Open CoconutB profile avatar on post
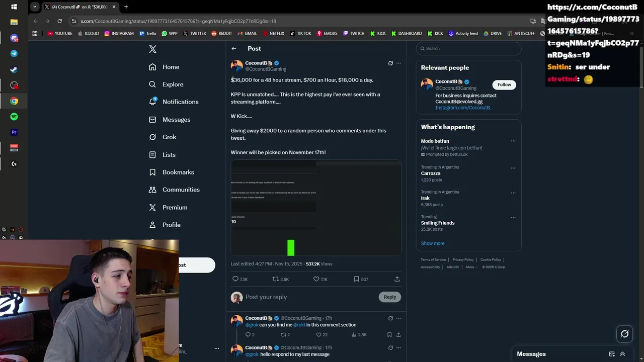Image resolution: width=644 pixels, height=362 pixels. click(x=236, y=66)
